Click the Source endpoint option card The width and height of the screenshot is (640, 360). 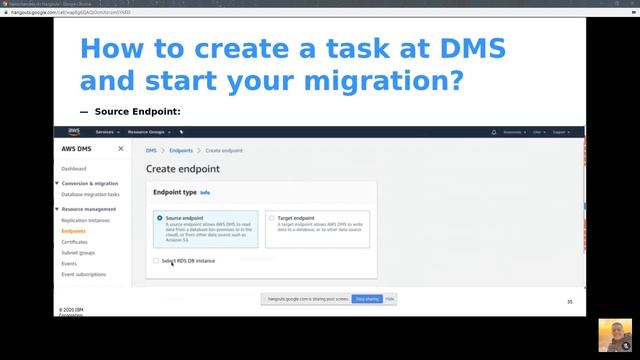[206, 229]
